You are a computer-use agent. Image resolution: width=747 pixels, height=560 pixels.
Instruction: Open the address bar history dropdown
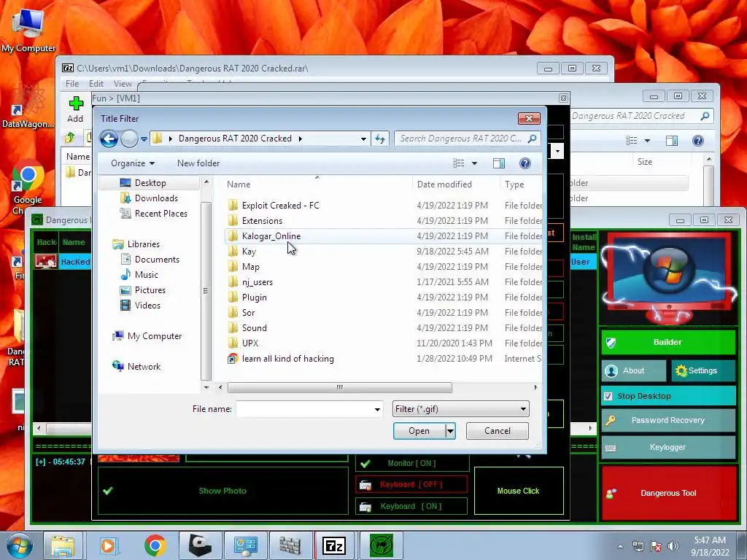[363, 139]
